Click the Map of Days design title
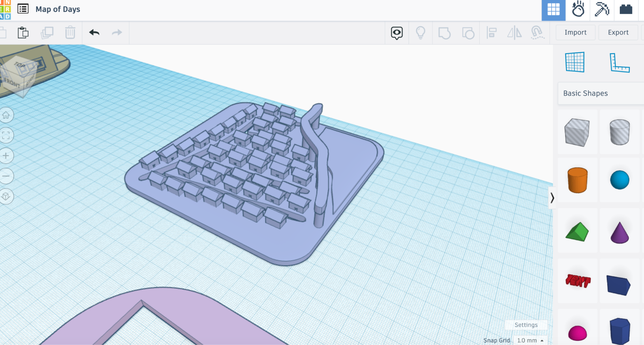 pyautogui.click(x=58, y=9)
